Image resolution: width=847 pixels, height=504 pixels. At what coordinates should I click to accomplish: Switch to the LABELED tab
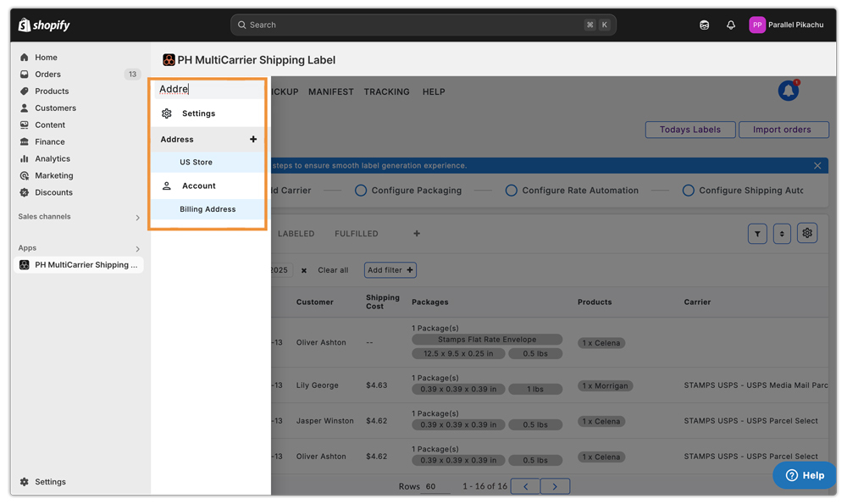296,233
